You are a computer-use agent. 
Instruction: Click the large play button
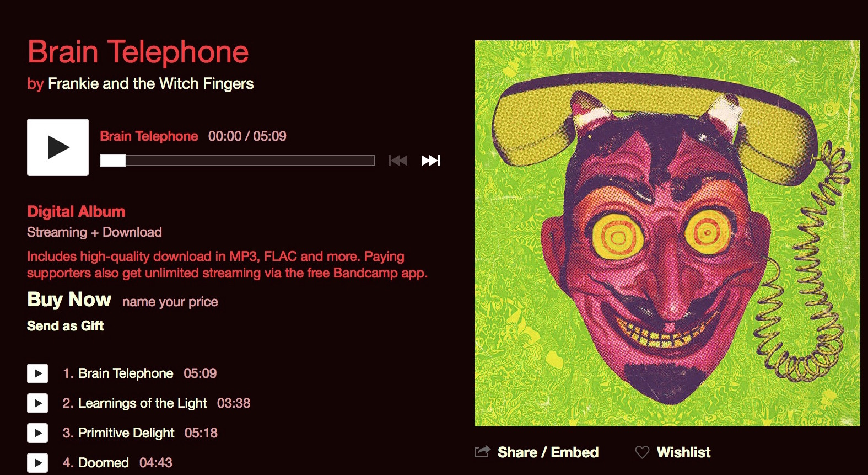point(58,147)
